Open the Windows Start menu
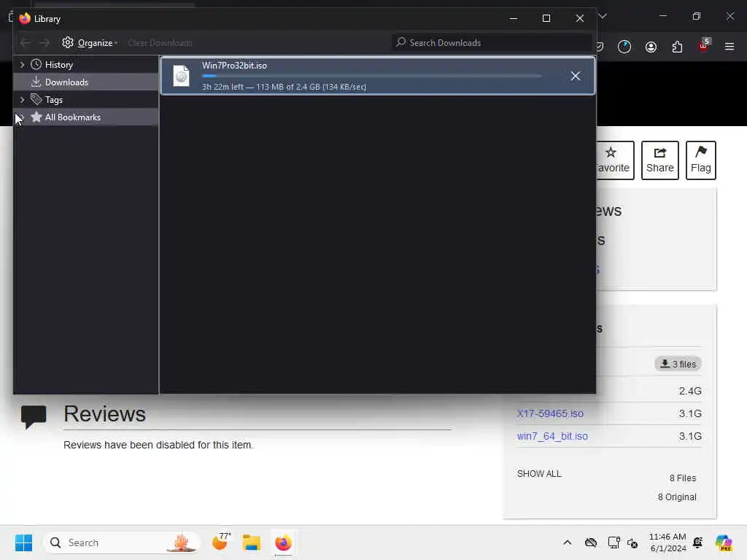This screenshot has height=560, width=747. pyautogui.click(x=23, y=542)
